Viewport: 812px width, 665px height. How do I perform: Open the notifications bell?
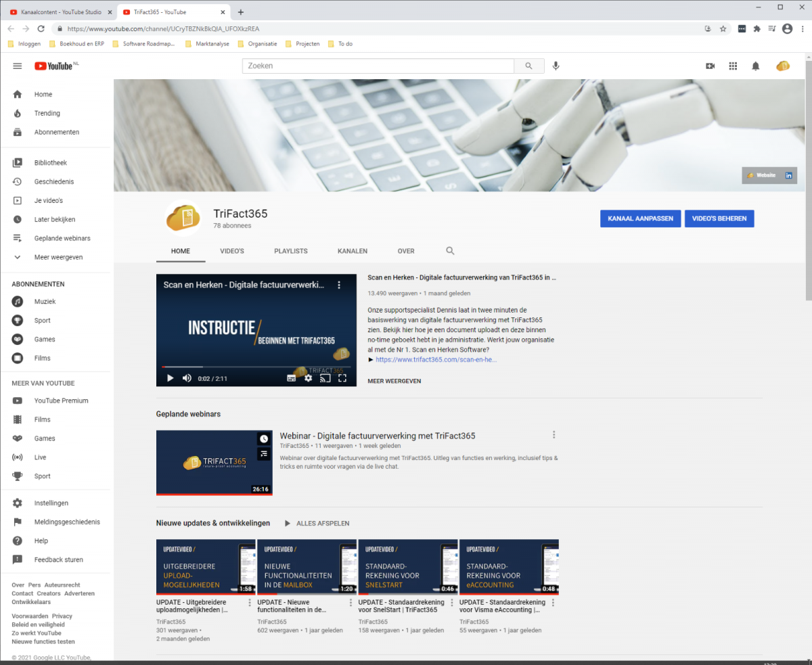tap(756, 66)
